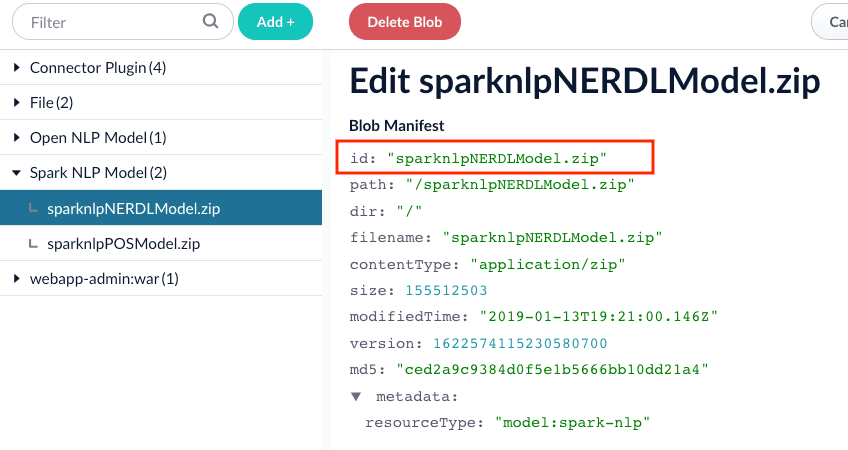Click the md5 hash value
Viewport: 848px width, 450px height.
[x=552, y=369]
